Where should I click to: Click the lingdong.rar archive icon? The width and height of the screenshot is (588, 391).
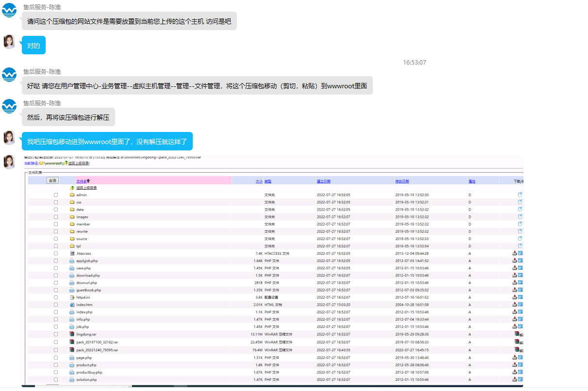click(x=72, y=334)
